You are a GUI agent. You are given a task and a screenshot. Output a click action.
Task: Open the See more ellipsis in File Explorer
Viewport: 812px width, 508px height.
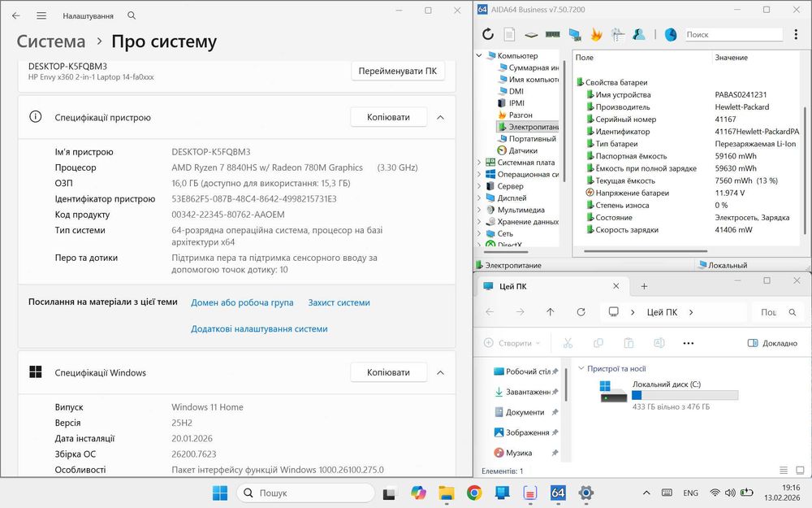(689, 343)
